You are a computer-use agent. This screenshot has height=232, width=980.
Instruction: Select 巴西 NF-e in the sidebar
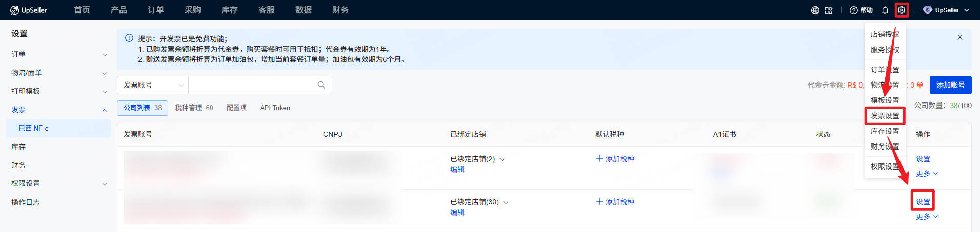pyautogui.click(x=34, y=128)
